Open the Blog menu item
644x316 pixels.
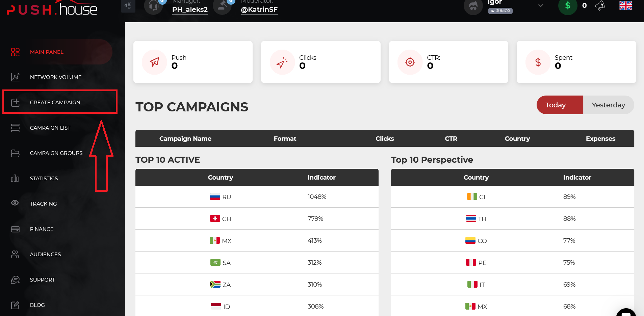coord(37,305)
